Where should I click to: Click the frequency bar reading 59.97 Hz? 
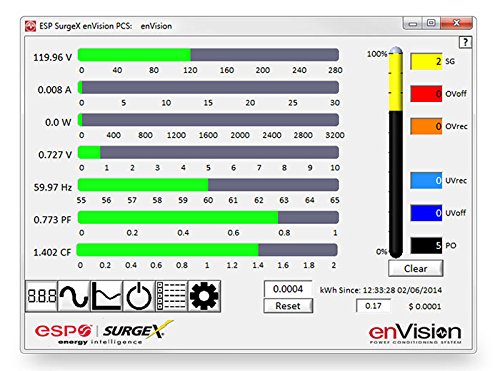click(x=208, y=185)
